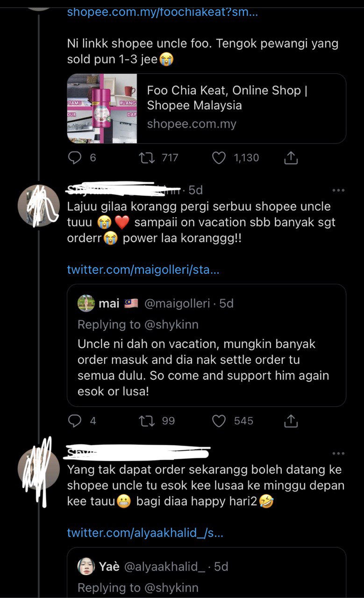This screenshot has height=598, width=364.
Task: Open the shopee.com.my/foochiakeat link
Action: coord(162,12)
